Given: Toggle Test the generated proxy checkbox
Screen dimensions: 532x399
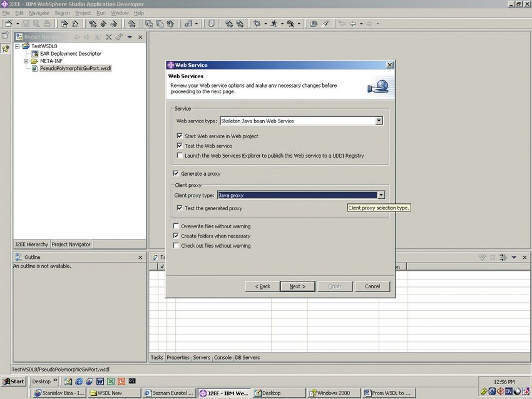Looking at the screenshot, I should (x=180, y=208).
